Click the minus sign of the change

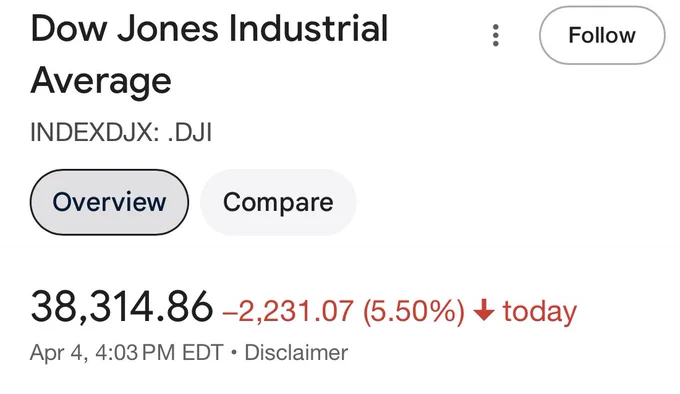tap(230, 313)
